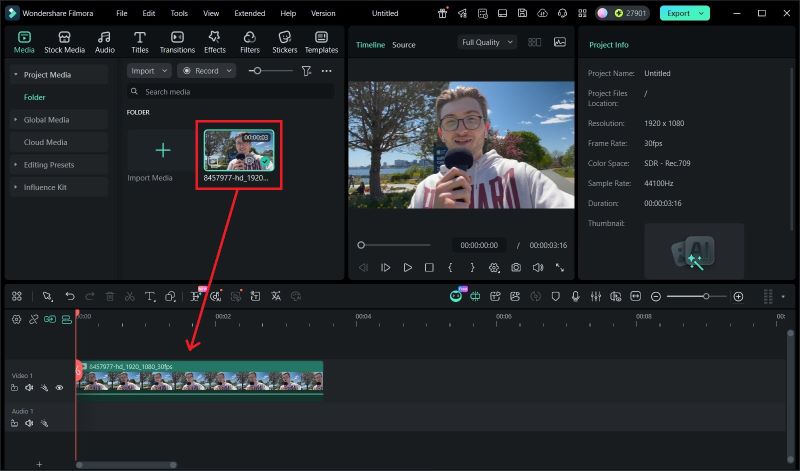This screenshot has width=800, height=471.
Task: Select the 8457977-hd video thumbnail
Action: (x=239, y=150)
